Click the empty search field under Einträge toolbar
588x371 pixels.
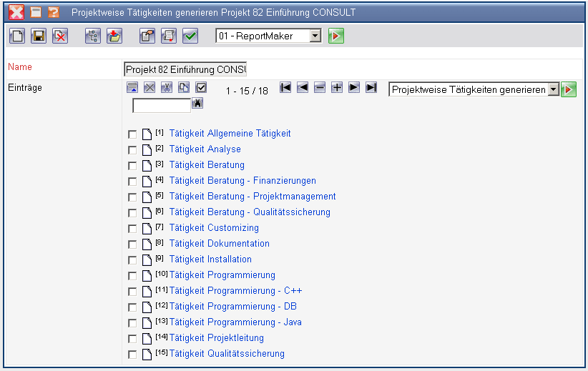tap(162, 105)
